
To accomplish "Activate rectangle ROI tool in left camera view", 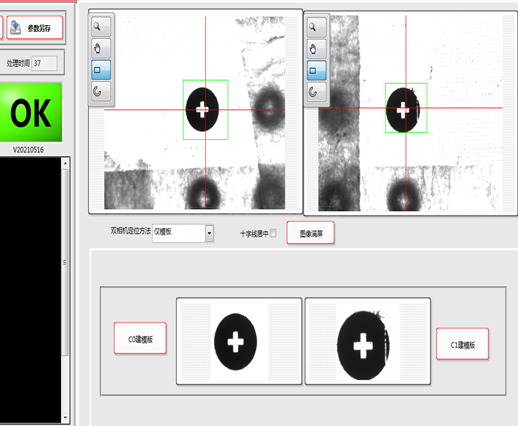I will (101, 70).
